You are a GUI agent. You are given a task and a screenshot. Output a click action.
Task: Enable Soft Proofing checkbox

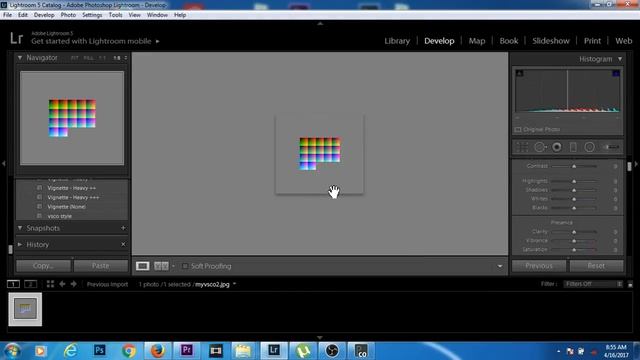185,266
